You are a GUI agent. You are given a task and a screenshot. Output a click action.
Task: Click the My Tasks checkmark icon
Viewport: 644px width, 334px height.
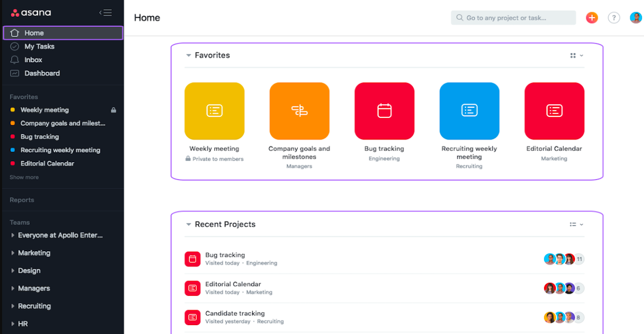point(15,47)
